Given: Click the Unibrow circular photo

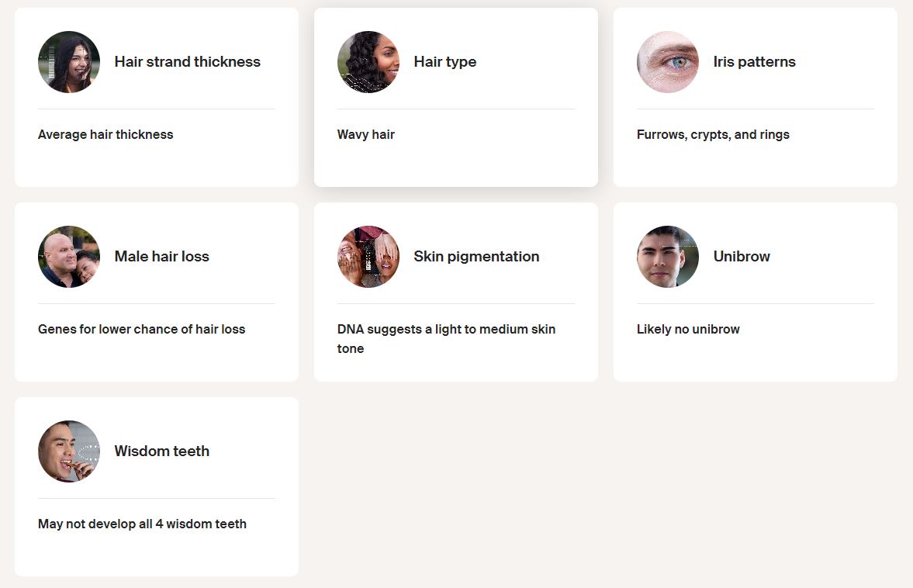Looking at the screenshot, I should coord(668,257).
